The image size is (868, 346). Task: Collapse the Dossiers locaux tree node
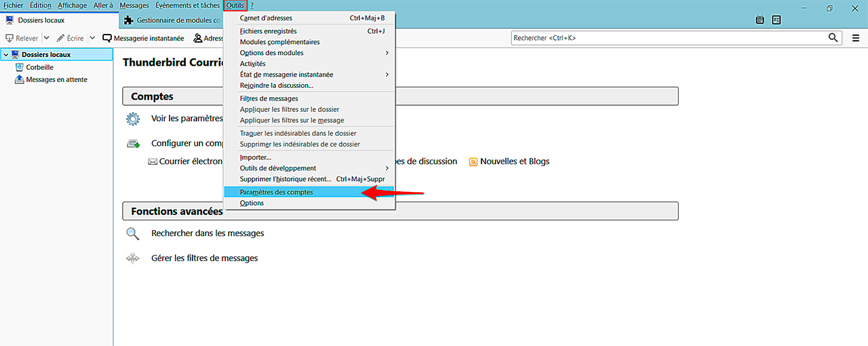[6, 55]
